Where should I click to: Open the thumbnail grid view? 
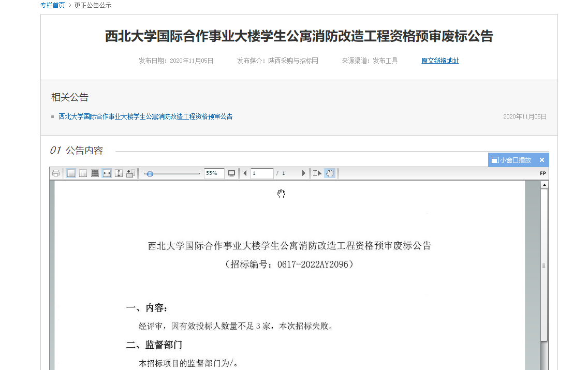pyautogui.click(x=95, y=173)
